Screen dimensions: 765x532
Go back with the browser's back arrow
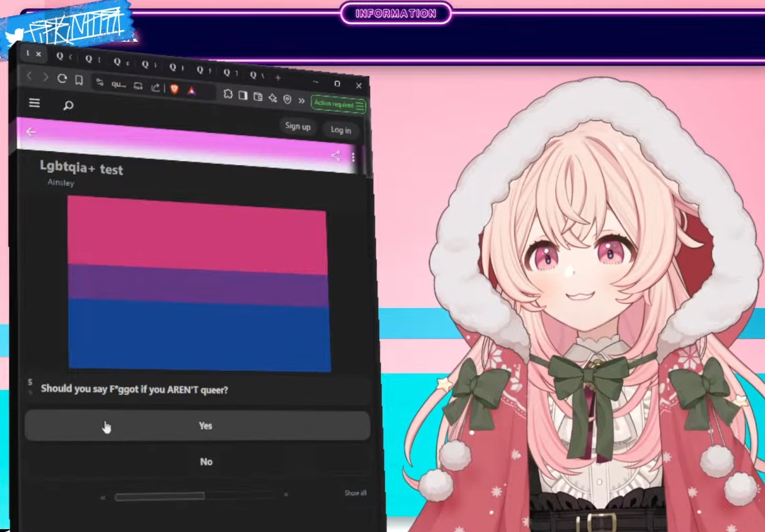[x=29, y=76]
